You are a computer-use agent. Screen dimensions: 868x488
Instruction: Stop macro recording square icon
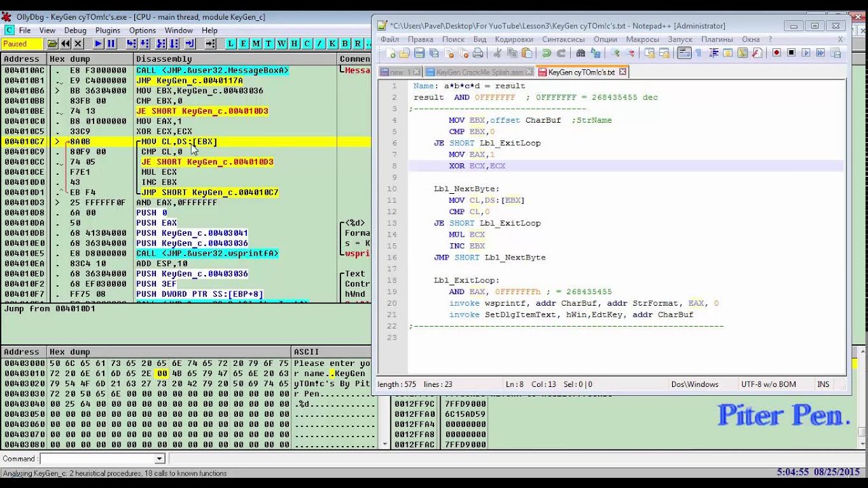tap(791, 53)
